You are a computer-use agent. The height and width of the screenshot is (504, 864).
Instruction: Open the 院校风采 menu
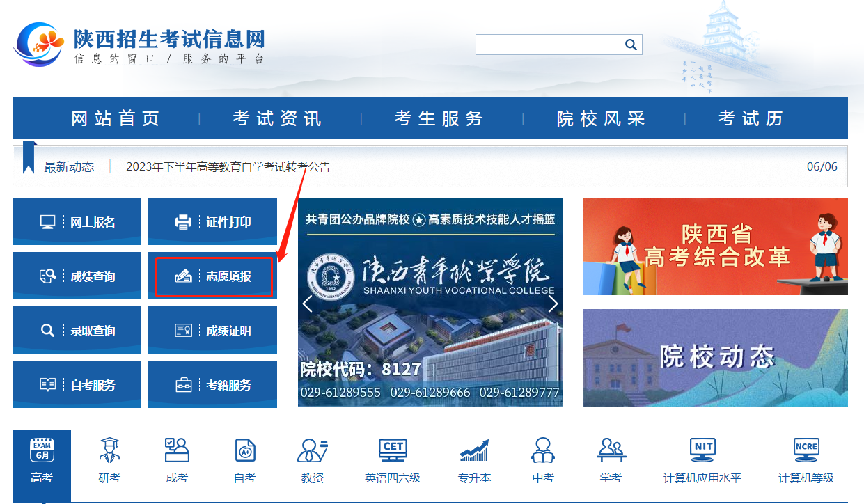click(x=601, y=118)
